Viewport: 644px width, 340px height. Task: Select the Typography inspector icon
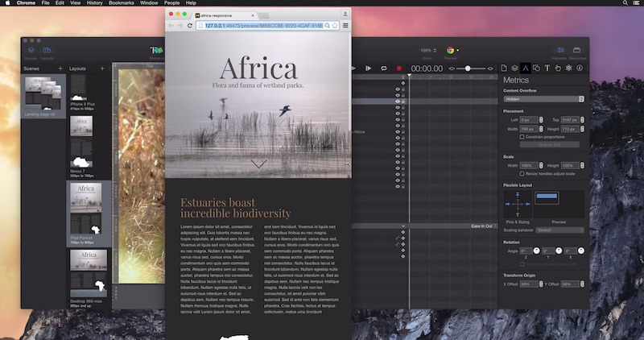coord(547,68)
